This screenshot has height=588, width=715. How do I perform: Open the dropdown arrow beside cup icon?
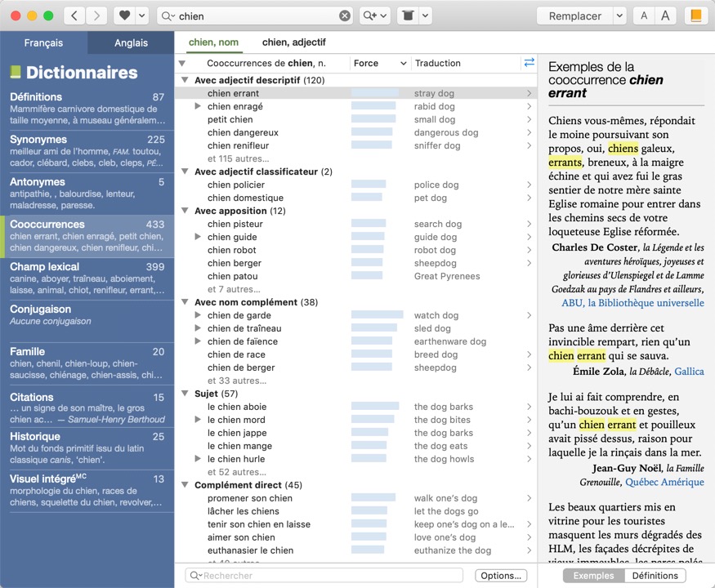coord(425,16)
